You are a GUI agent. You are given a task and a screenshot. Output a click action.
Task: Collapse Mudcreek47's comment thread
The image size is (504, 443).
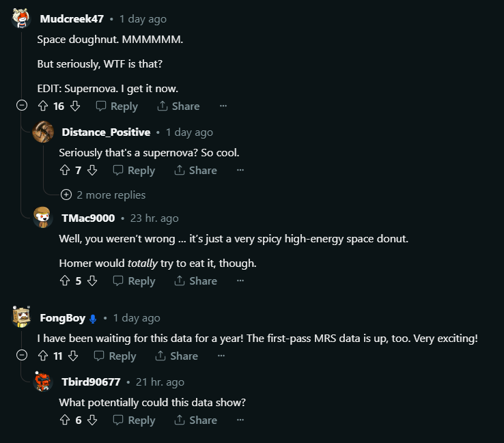click(22, 106)
